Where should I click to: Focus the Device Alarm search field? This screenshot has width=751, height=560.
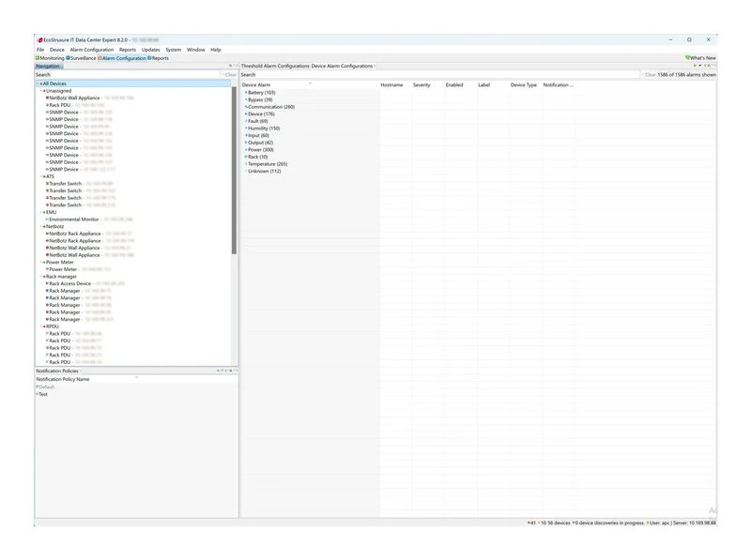pos(439,75)
